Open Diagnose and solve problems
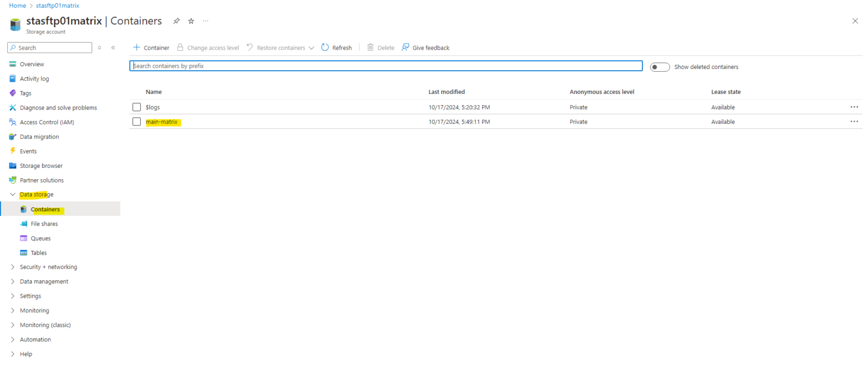The height and width of the screenshot is (391, 868). tap(58, 107)
